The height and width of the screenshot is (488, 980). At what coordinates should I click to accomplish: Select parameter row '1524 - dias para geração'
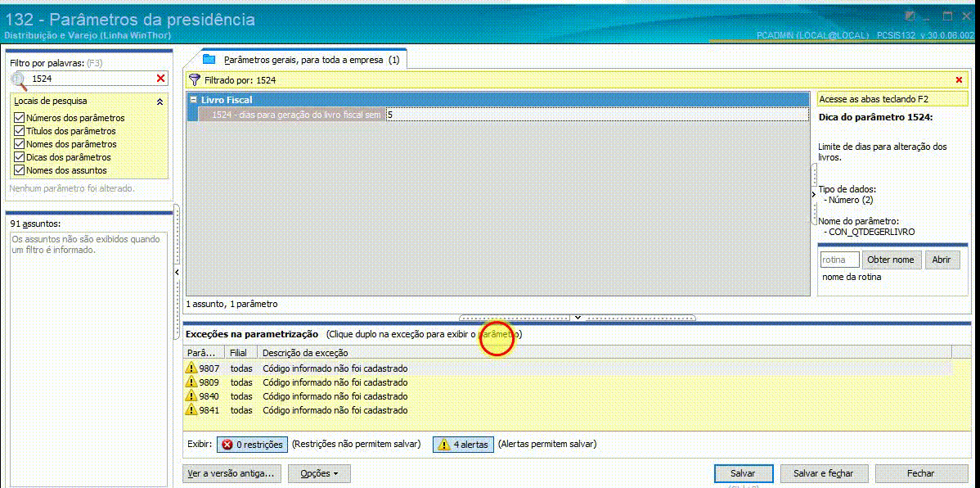(292, 115)
